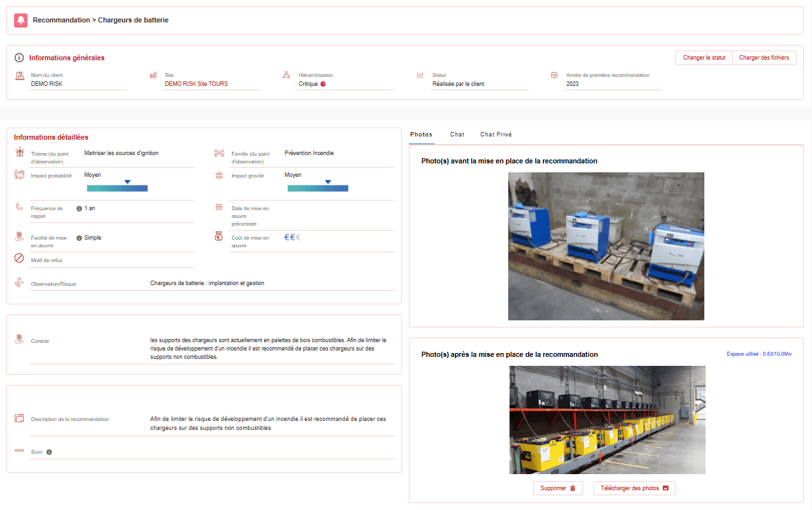The image size is (812, 510).
Task: Click the Coût de mise en œuvre money-bag icon
Action: (219, 237)
